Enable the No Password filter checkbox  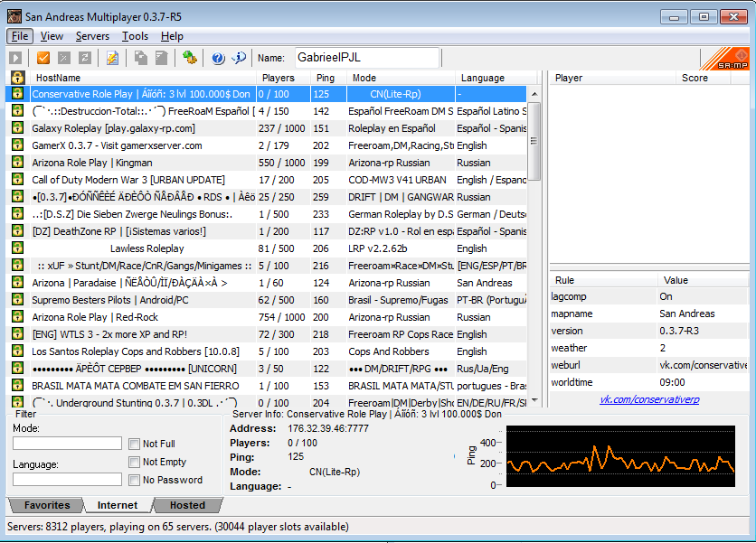click(x=134, y=480)
